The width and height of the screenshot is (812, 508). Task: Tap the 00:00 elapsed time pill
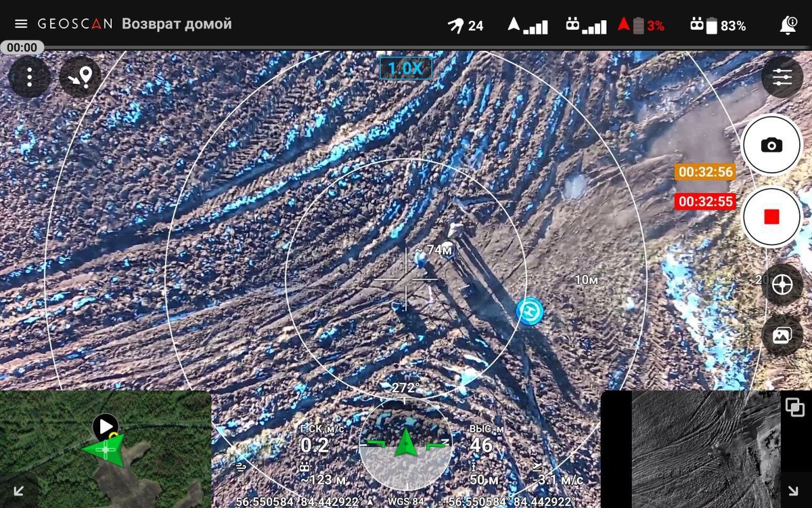(22, 47)
